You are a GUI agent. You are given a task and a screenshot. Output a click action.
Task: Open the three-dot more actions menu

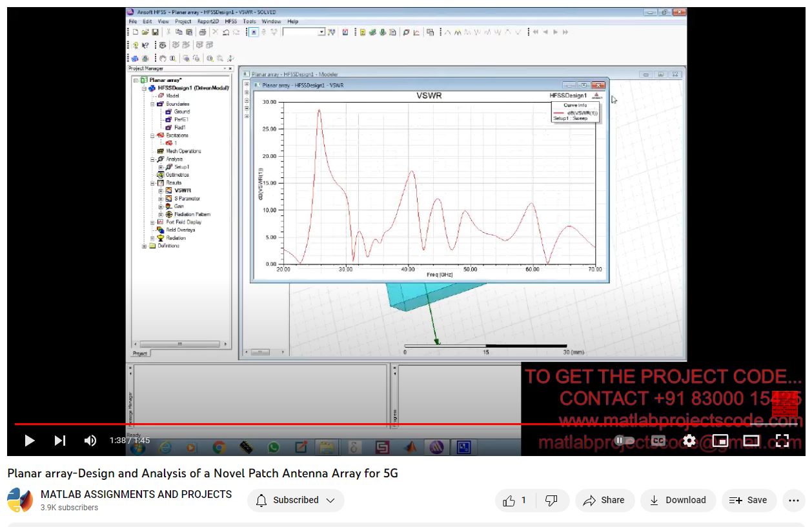(794, 500)
